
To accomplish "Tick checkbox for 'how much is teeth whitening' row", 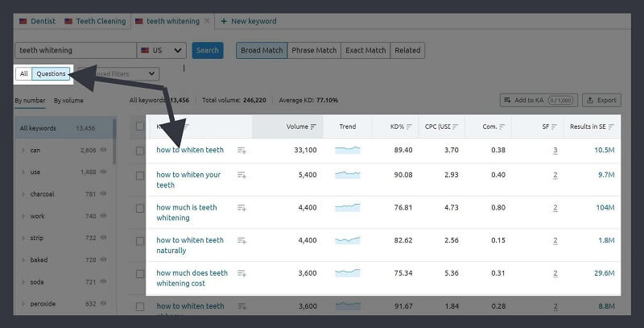I will pyautogui.click(x=140, y=209).
